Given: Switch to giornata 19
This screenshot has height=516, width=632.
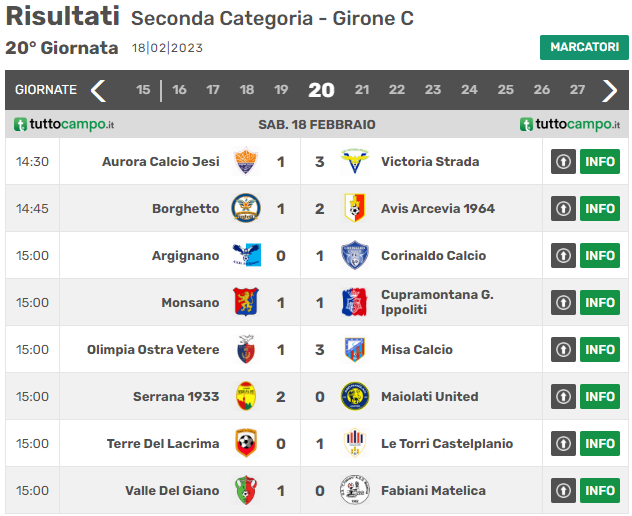Looking at the screenshot, I should 281,89.
